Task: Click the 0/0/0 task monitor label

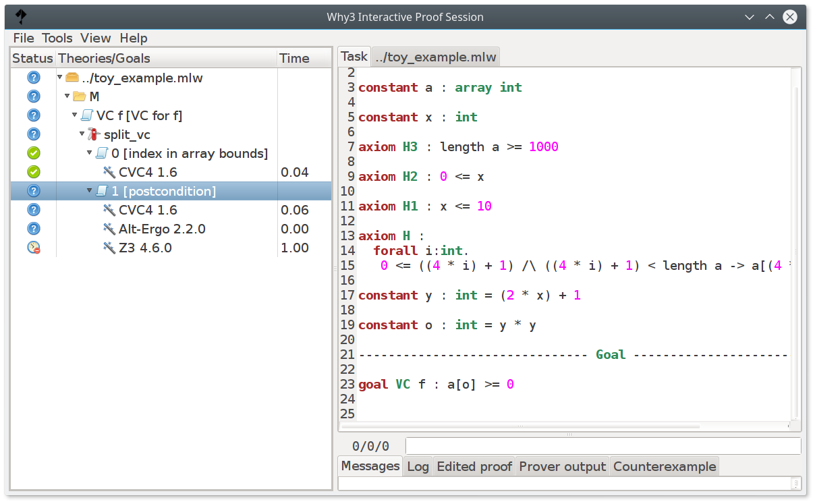Action: click(x=371, y=446)
